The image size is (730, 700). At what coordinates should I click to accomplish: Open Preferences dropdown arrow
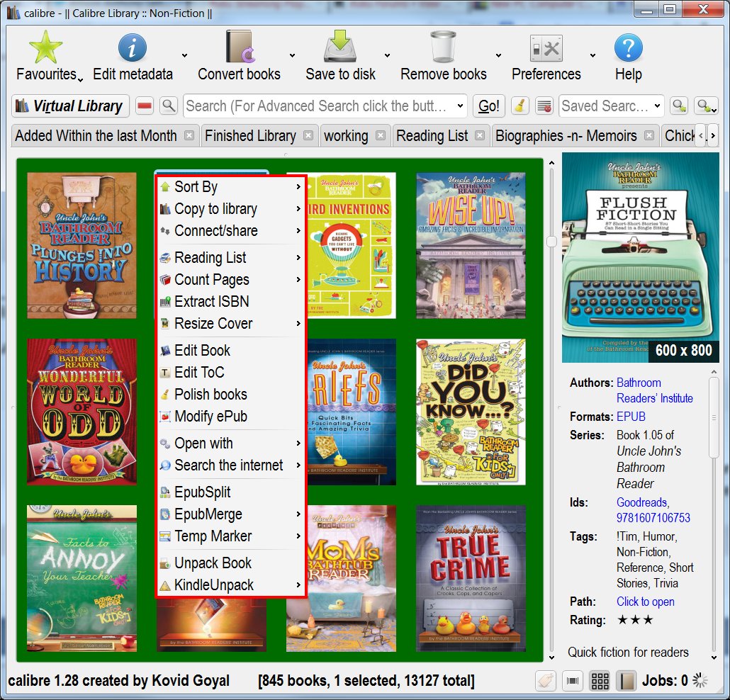pos(593,55)
